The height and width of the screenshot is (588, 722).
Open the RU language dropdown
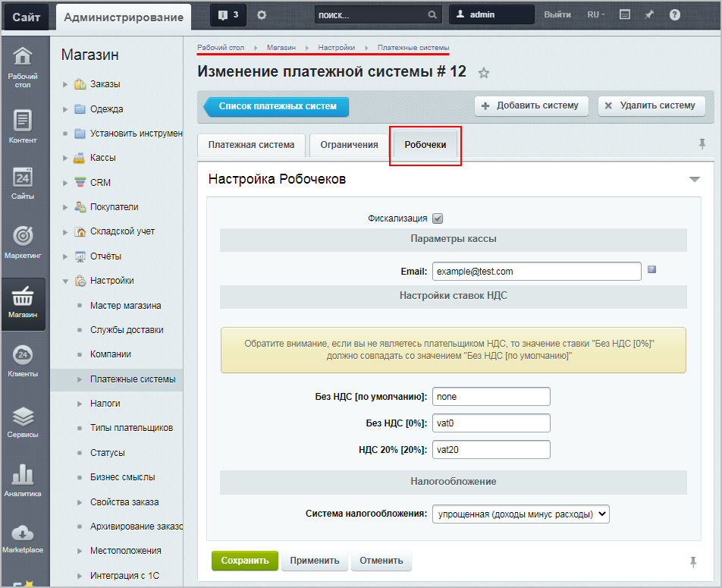coord(596,15)
